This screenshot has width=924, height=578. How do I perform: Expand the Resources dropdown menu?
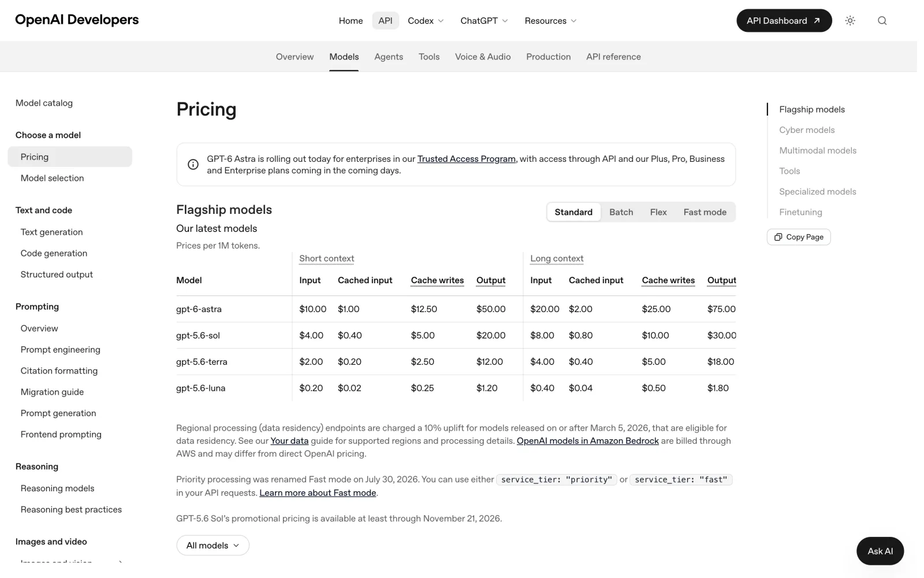(550, 21)
